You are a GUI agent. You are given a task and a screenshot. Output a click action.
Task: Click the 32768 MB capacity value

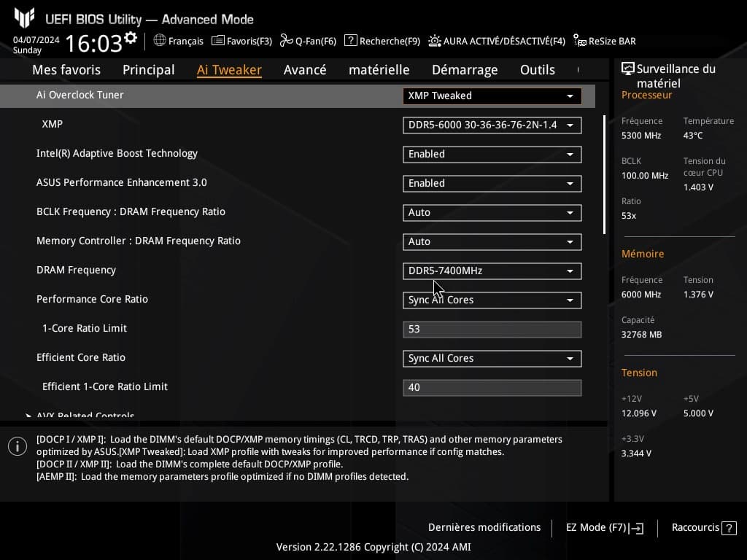(642, 334)
